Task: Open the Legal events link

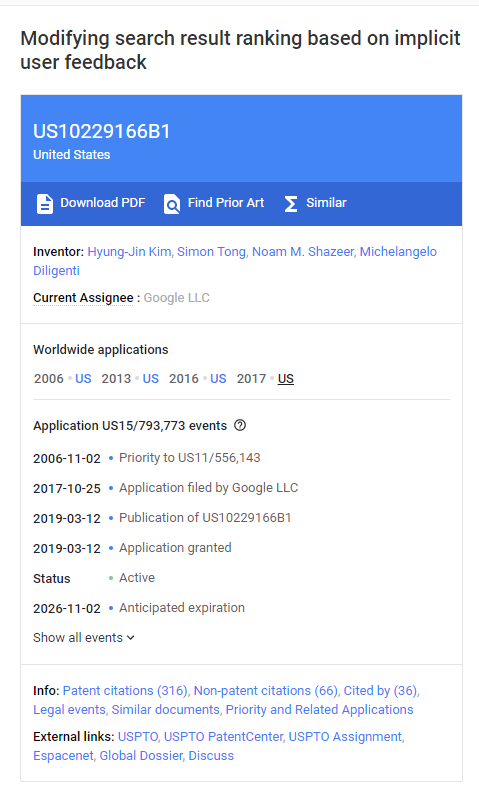Action: [69, 710]
